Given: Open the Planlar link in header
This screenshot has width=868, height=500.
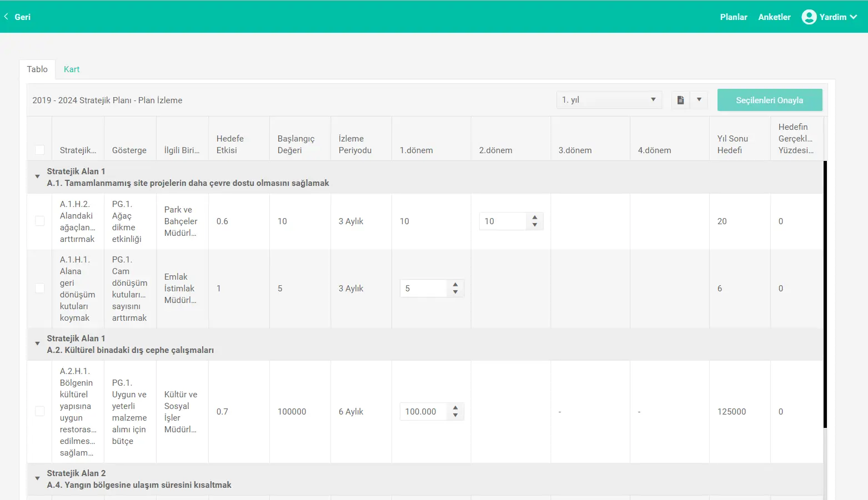Looking at the screenshot, I should (x=733, y=17).
